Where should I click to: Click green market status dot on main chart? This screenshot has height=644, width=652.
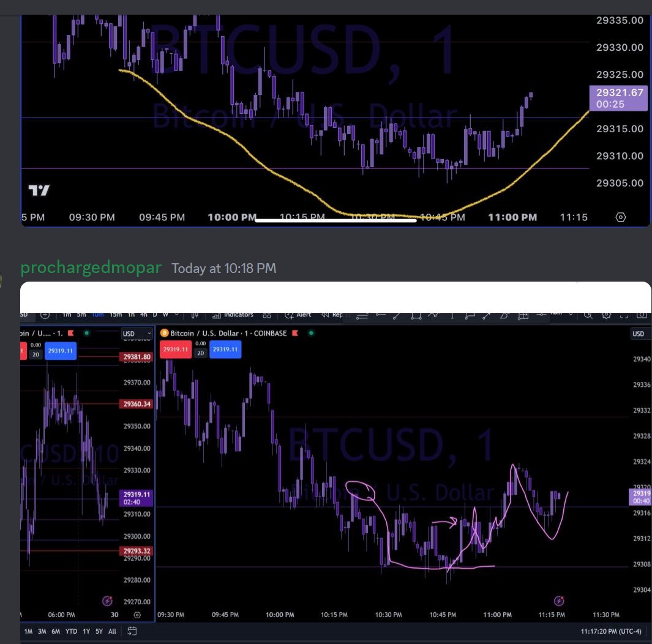tap(311, 333)
